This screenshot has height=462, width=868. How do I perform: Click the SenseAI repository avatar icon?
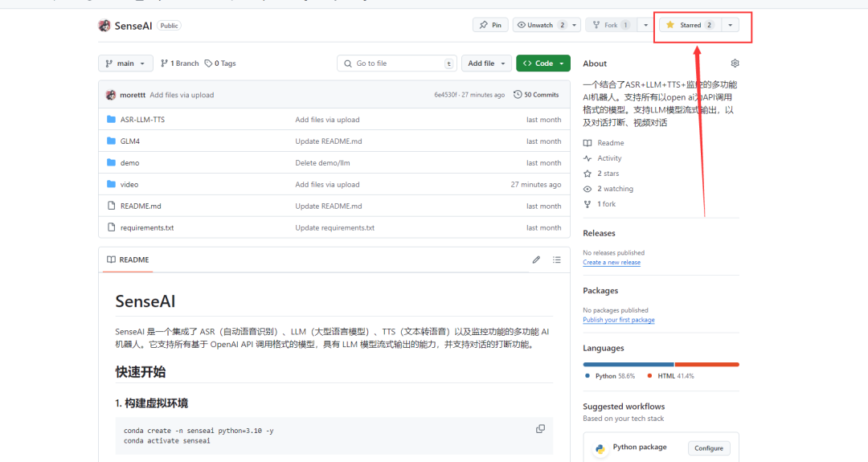104,26
